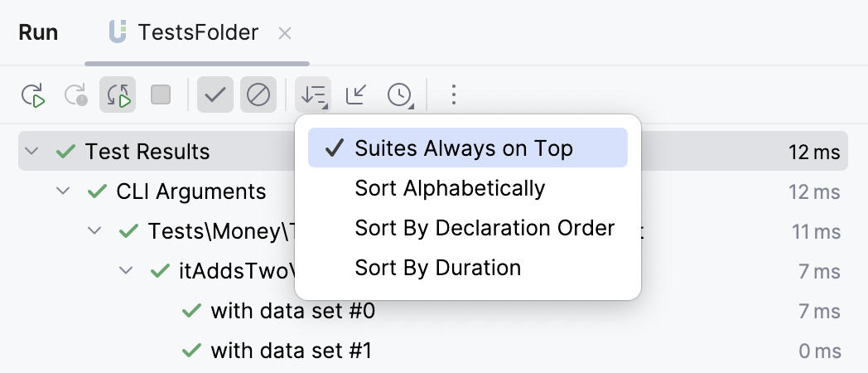Collapse the CLI Arguments suite
Image resolution: width=868 pixels, height=373 pixels.
63,191
